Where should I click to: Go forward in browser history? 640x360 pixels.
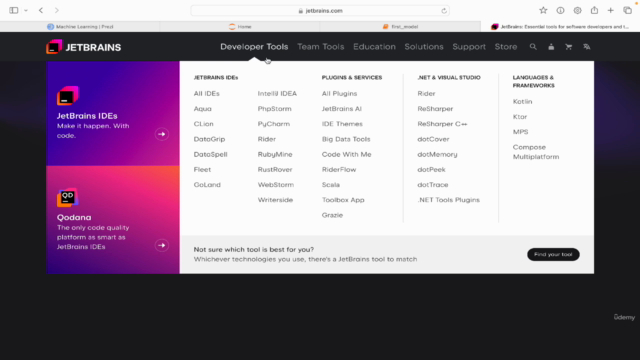[x=57, y=10]
